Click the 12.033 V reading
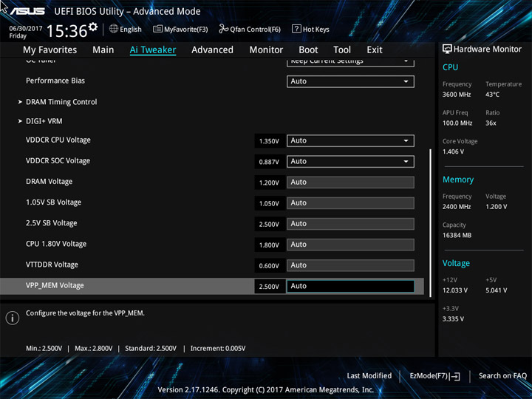Viewport: 532px width, 399px height. click(x=454, y=290)
